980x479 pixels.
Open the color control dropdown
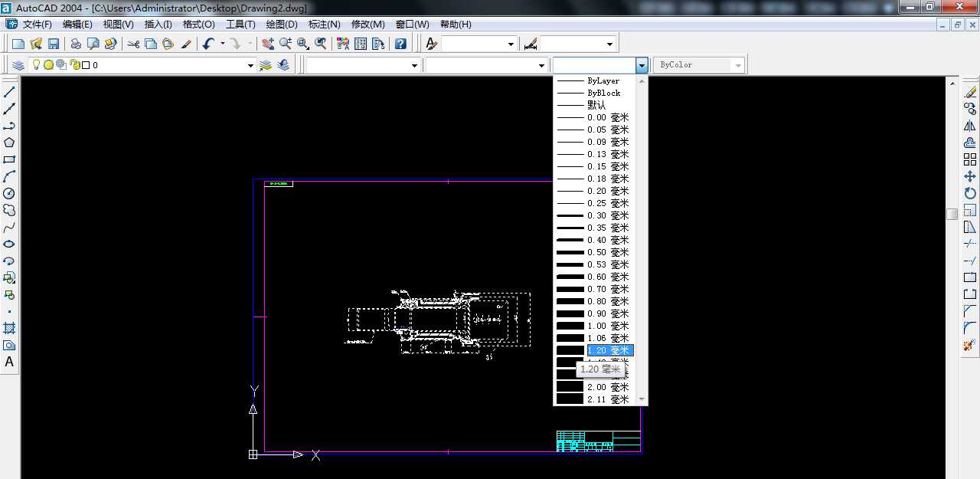415,66
